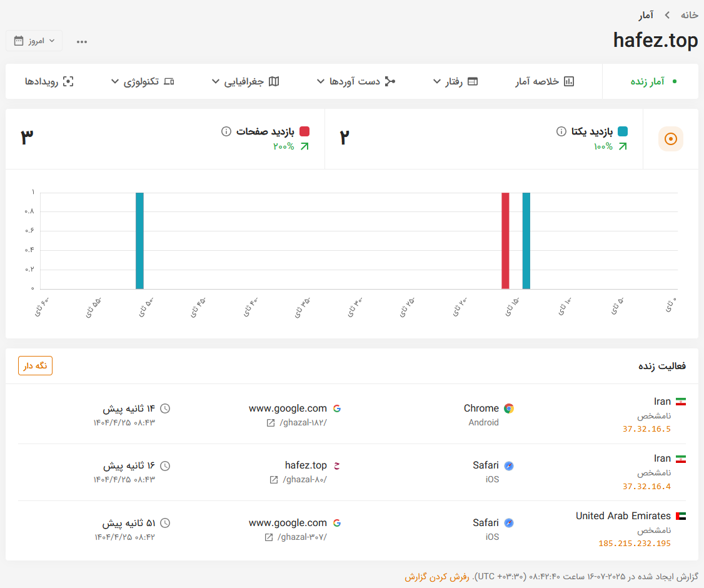Click the orange live-record circle icon
The height and width of the screenshot is (588, 704).
coord(671,139)
